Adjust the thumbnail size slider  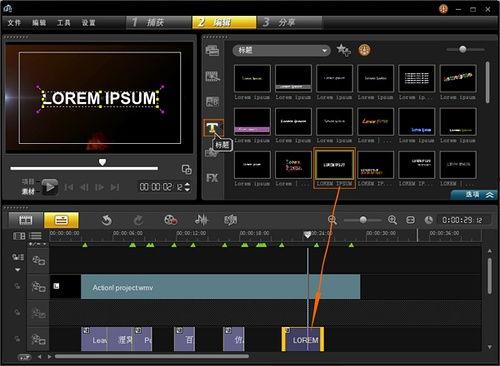[x=463, y=50]
